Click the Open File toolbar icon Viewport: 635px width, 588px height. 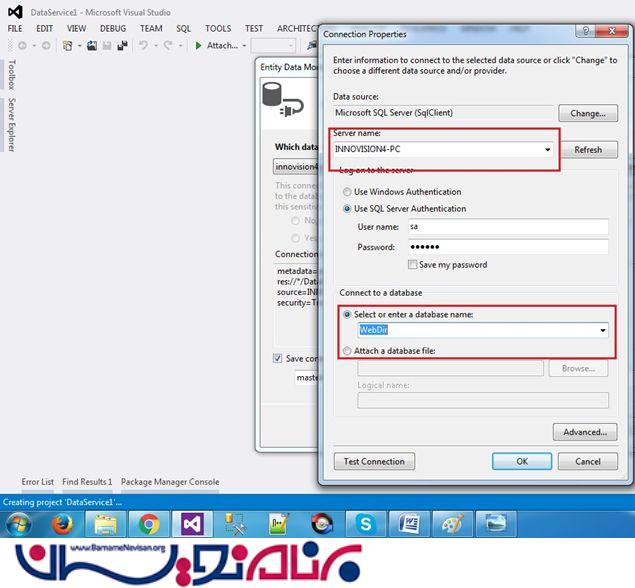pos(92,46)
